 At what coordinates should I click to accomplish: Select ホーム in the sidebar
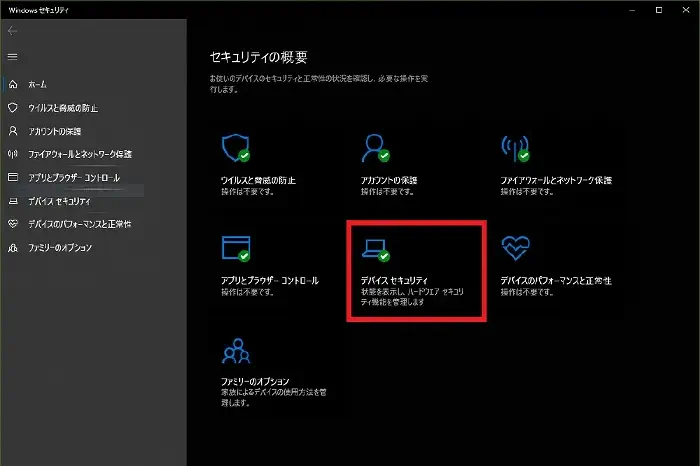(37, 84)
